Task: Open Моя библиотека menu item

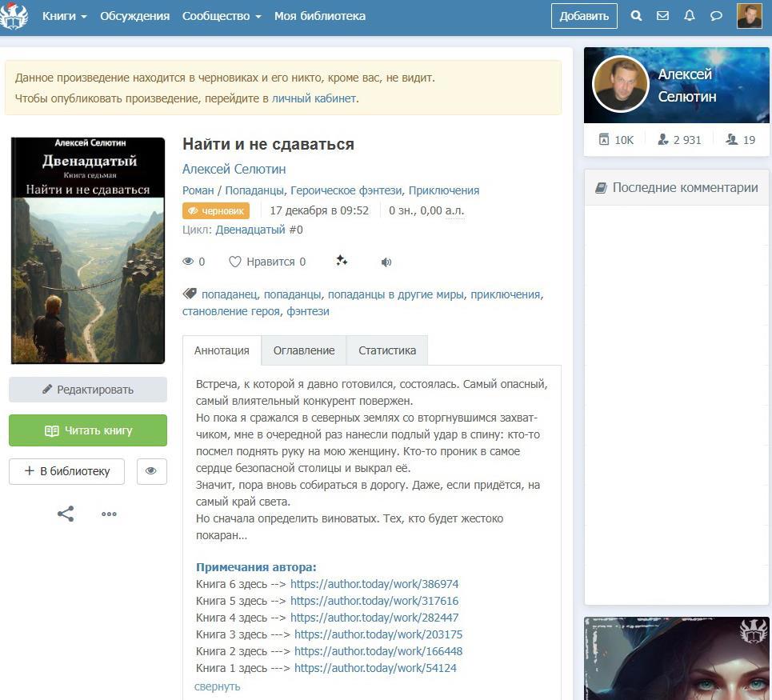Action: point(320,16)
